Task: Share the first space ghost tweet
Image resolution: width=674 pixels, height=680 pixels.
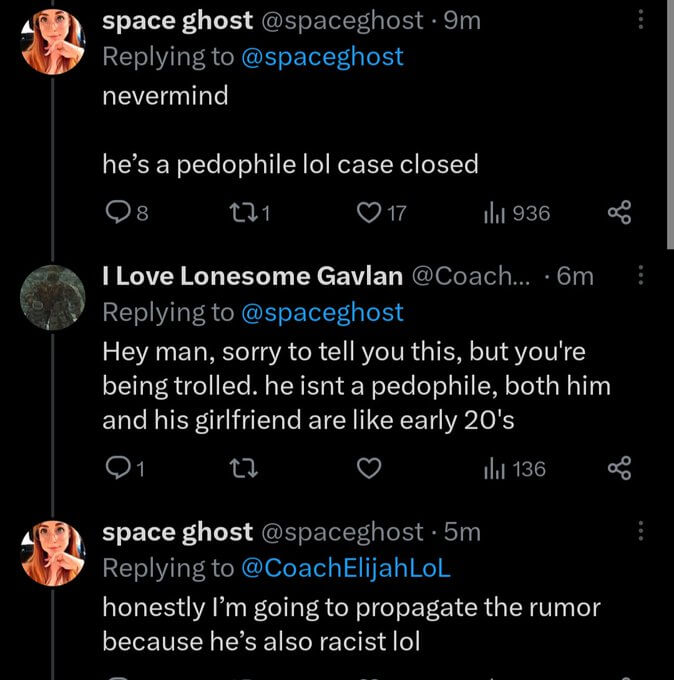Action: [620, 213]
